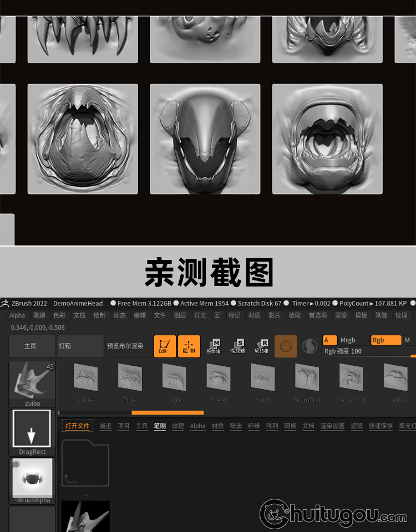
Task: Open the parent folder icon in Lightbox
Action: pyautogui.click(x=85, y=464)
